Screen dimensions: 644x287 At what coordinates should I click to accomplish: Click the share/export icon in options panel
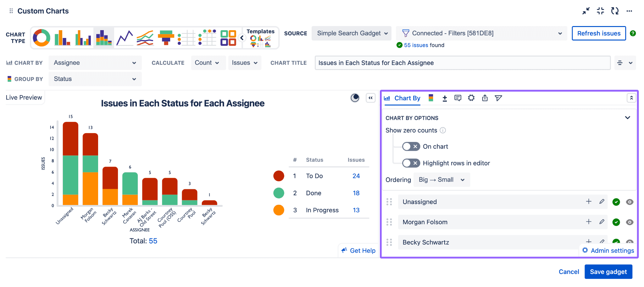click(485, 98)
